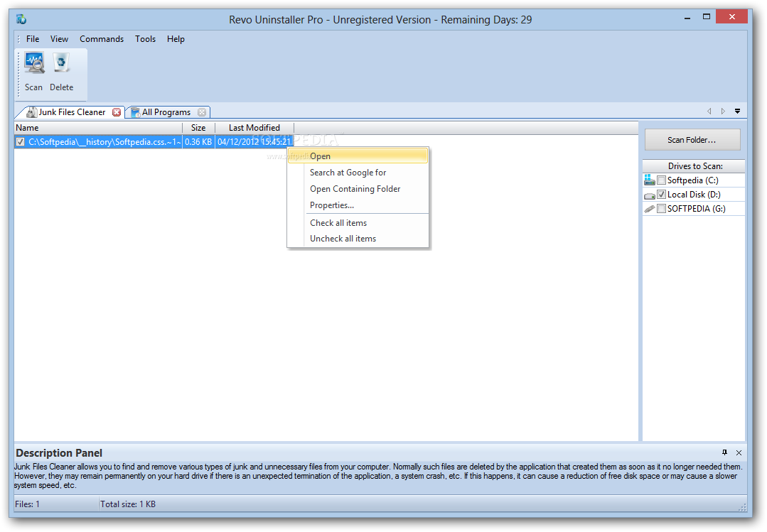Select Search at Google for

tap(358, 173)
